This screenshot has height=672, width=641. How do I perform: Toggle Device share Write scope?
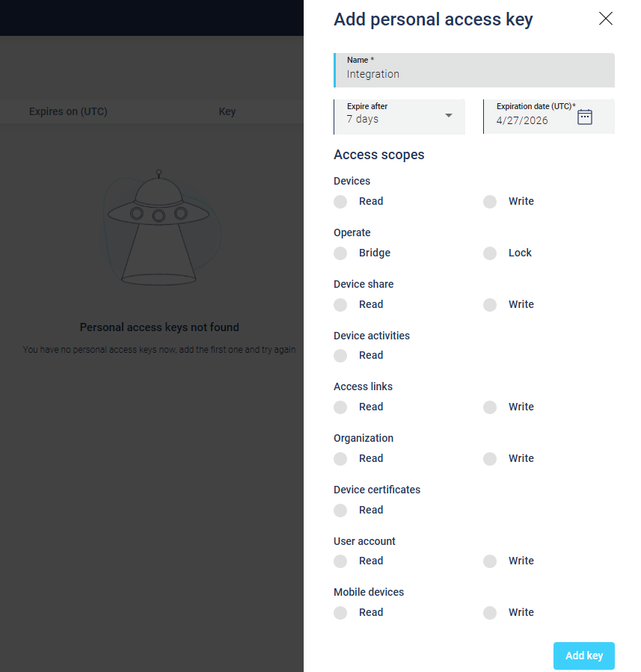click(x=490, y=305)
